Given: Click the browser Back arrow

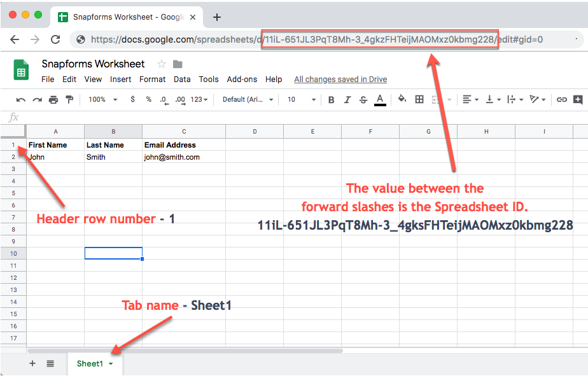Looking at the screenshot, I should pos(15,39).
